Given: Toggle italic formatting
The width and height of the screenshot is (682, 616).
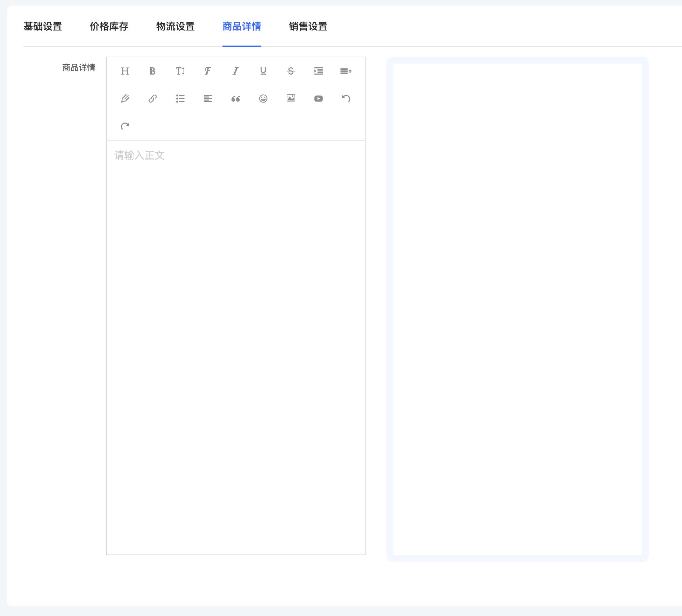Looking at the screenshot, I should point(236,71).
